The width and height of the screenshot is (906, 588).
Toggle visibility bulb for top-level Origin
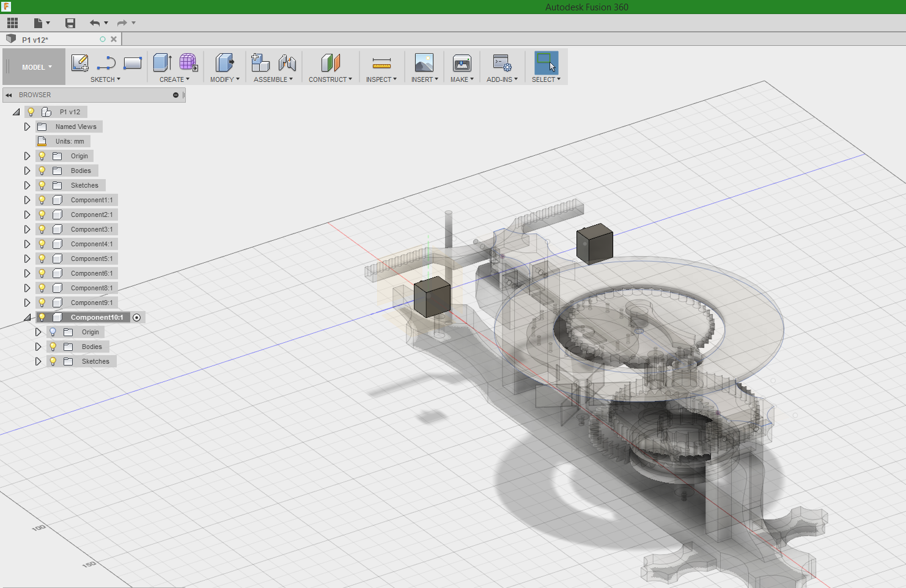(42, 156)
